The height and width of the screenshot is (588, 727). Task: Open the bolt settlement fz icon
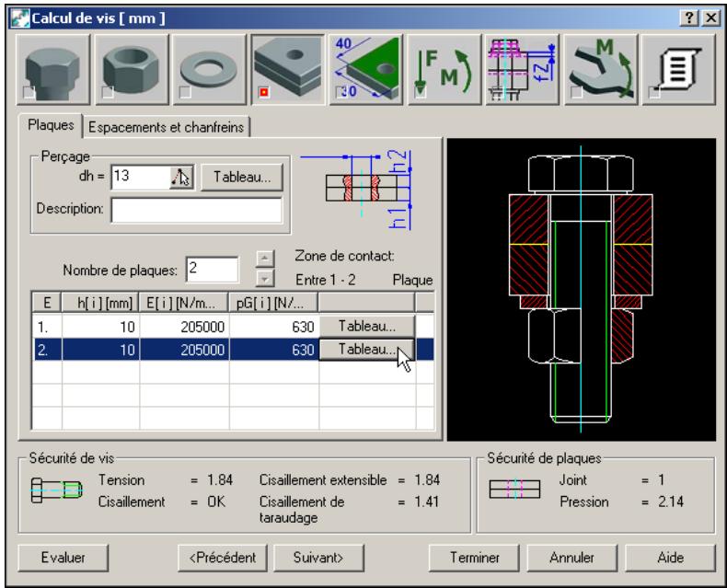click(x=523, y=70)
